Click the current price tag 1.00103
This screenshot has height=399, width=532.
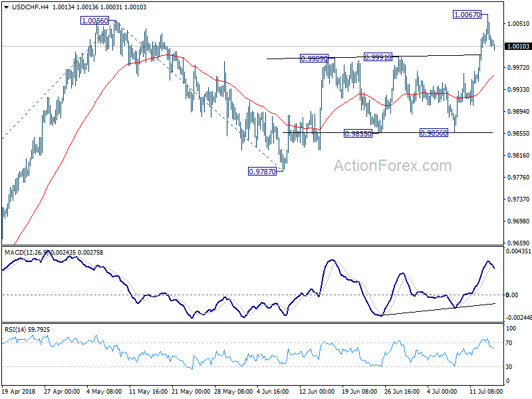click(518, 46)
